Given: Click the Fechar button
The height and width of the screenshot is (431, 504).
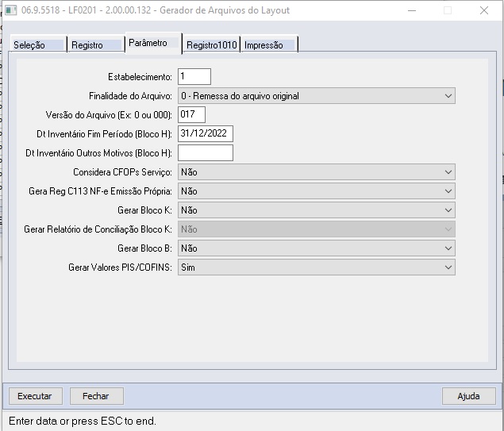Looking at the screenshot, I should point(97,396).
